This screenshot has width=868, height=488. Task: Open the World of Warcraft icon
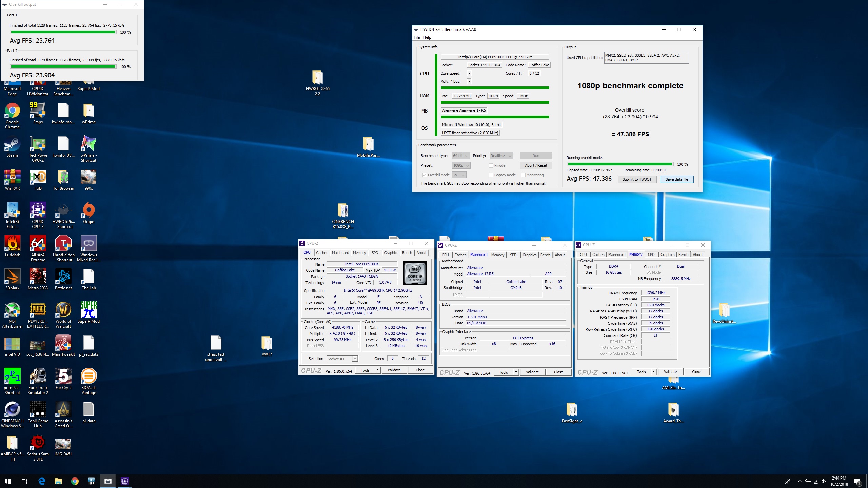tap(63, 315)
